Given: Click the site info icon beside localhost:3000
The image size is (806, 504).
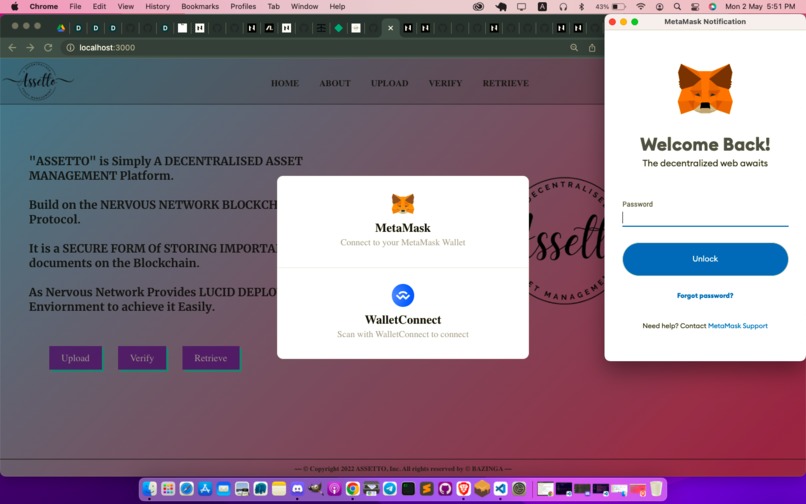Looking at the screenshot, I should (x=70, y=47).
